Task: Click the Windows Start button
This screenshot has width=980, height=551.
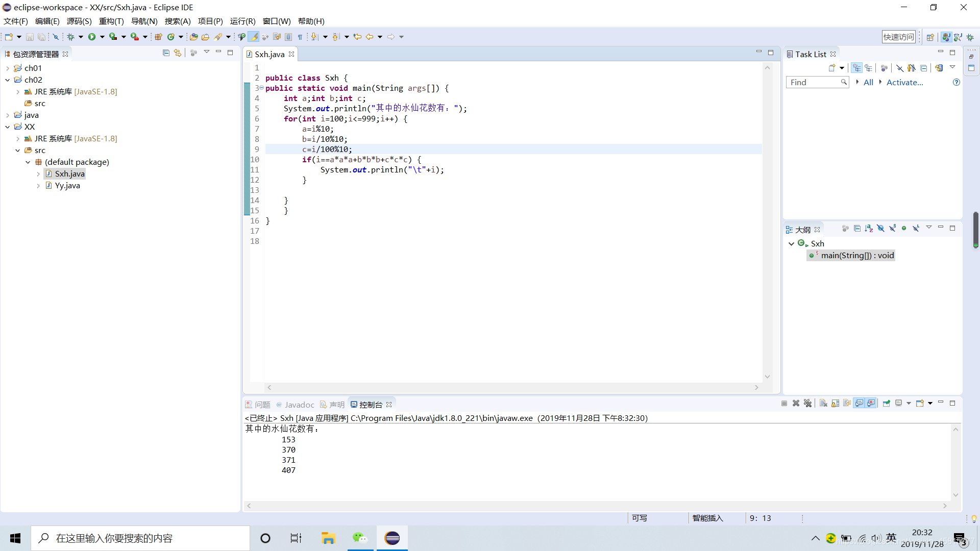Action: click(15, 538)
